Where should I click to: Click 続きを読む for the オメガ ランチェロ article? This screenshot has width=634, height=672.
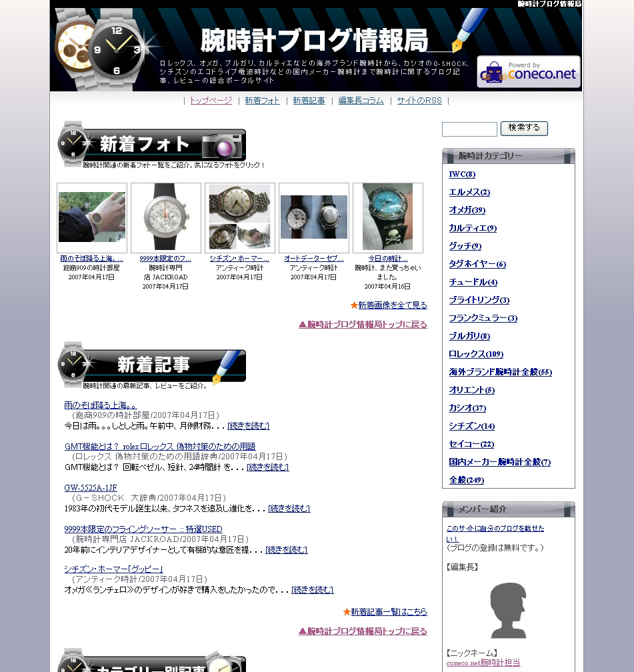pyautogui.click(x=313, y=590)
